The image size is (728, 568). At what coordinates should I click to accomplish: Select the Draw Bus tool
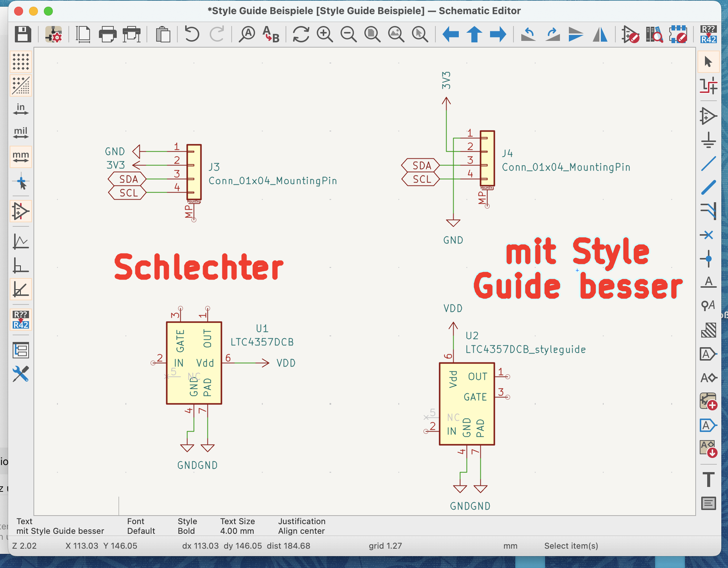(708, 187)
